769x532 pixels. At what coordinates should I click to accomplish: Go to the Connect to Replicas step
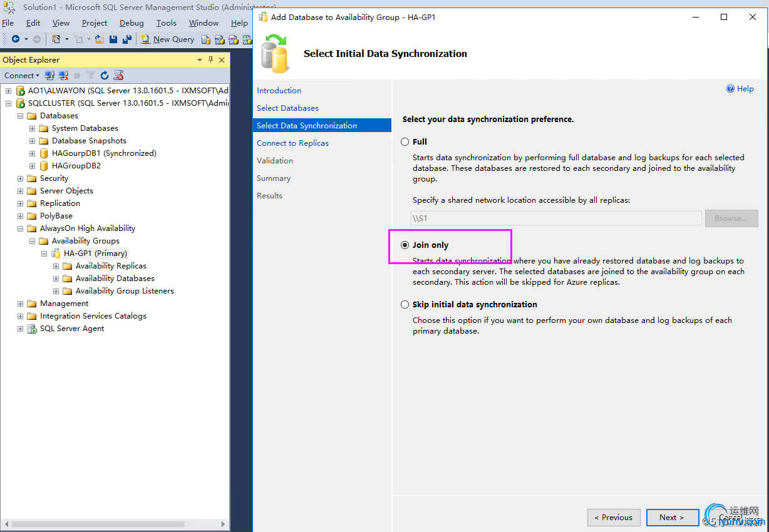pos(292,143)
